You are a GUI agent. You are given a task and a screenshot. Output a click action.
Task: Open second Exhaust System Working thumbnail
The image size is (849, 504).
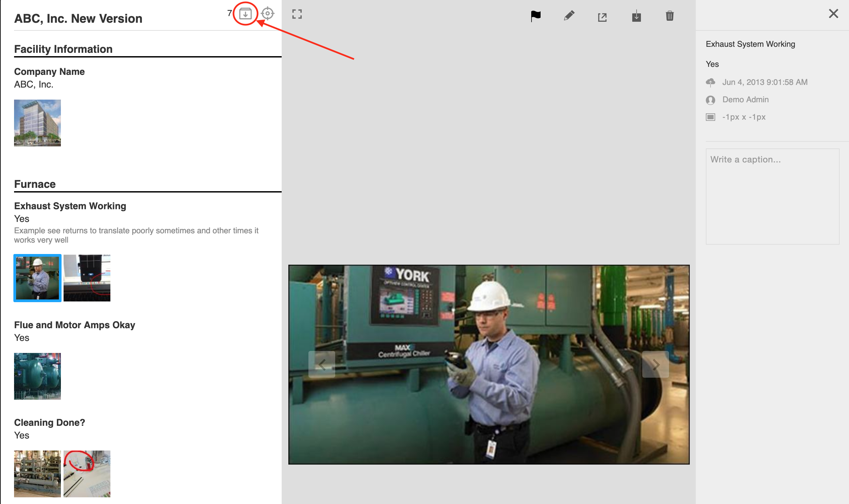click(x=87, y=278)
